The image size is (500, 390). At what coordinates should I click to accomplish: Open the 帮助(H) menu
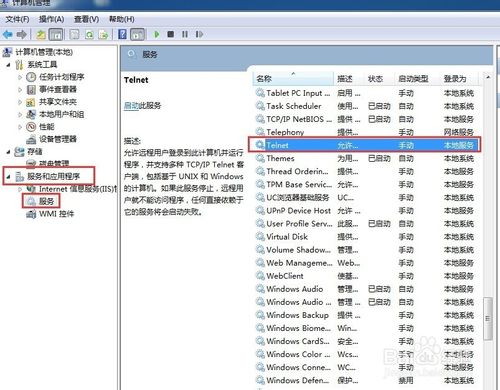coord(122,19)
